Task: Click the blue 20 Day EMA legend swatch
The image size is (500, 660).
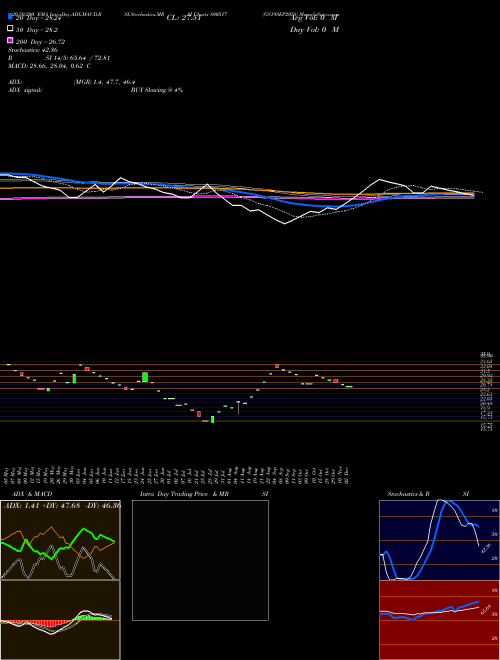Action: pyautogui.click(x=10, y=16)
